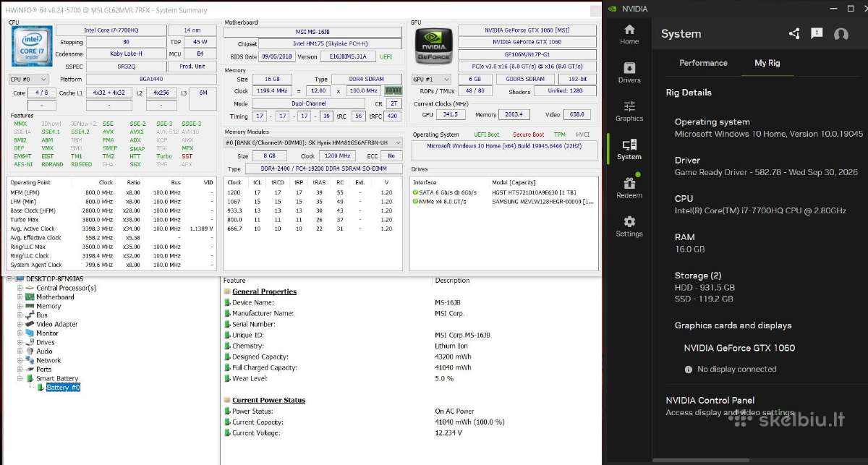Open Graphics in the NVIDIA app sidebar
Viewport: 868px width, 465px height.
[629, 111]
